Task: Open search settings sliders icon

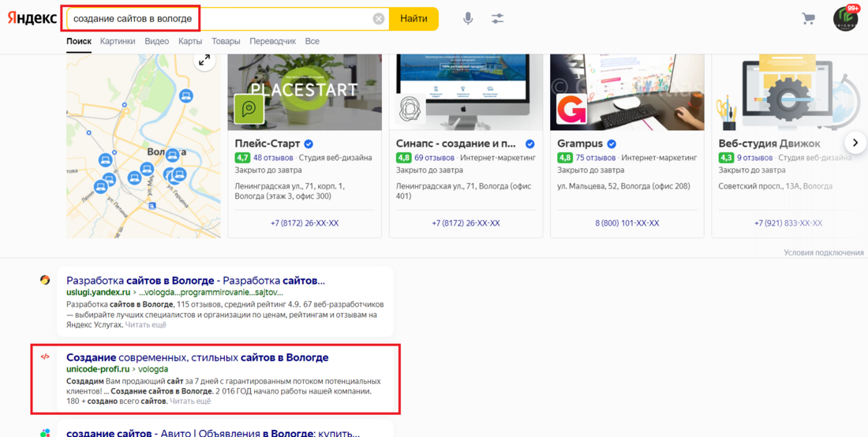Action: coord(498,19)
